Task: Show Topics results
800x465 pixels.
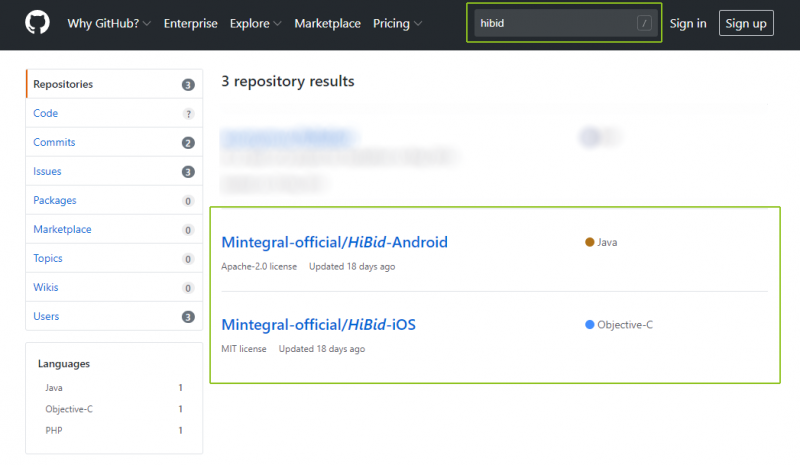Action: (114, 259)
